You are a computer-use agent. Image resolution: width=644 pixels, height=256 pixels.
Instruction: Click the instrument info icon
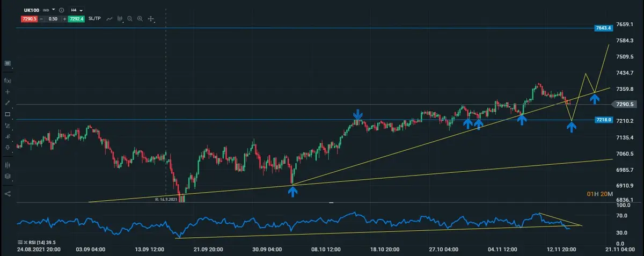(62, 10)
